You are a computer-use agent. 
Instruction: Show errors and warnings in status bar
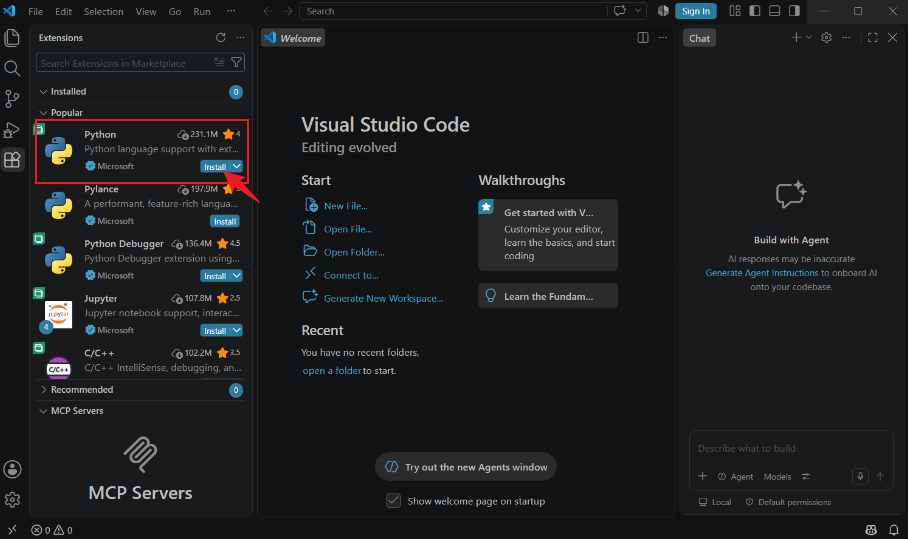tap(52, 530)
